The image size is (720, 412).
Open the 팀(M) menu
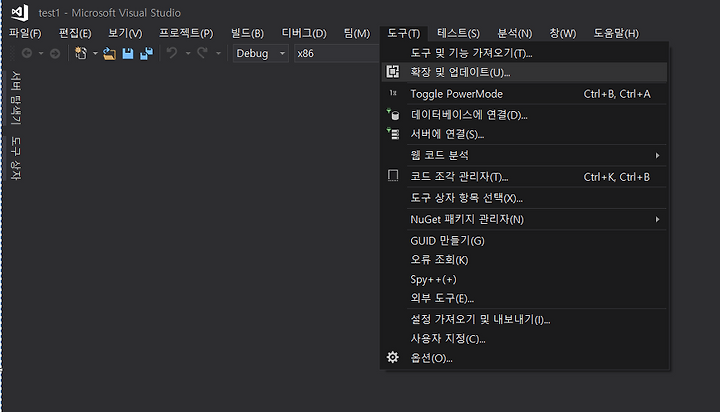pyautogui.click(x=357, y=33)
